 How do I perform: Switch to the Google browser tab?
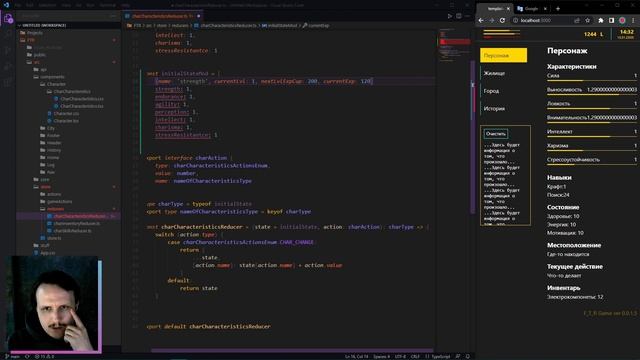point(531,9)
